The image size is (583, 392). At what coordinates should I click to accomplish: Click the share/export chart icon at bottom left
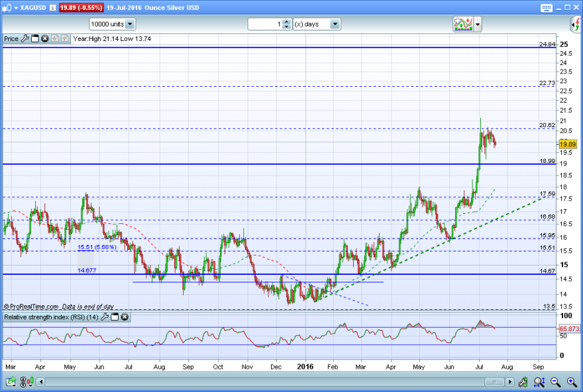click(x=11, y=381)
